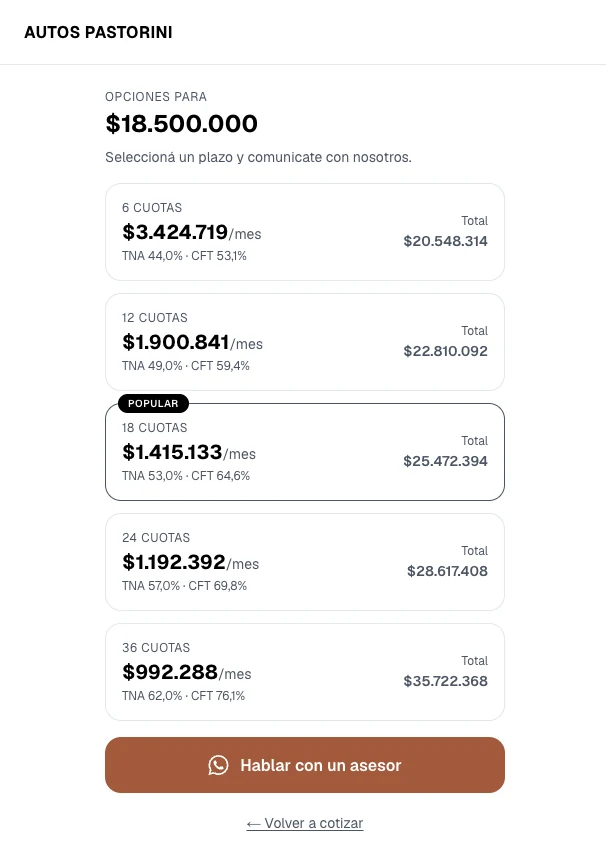This screenshot has width=606, height=856.
Task: Select the 12 cuotas plan card
Action: pyautogui.click(x=305, y=342)
